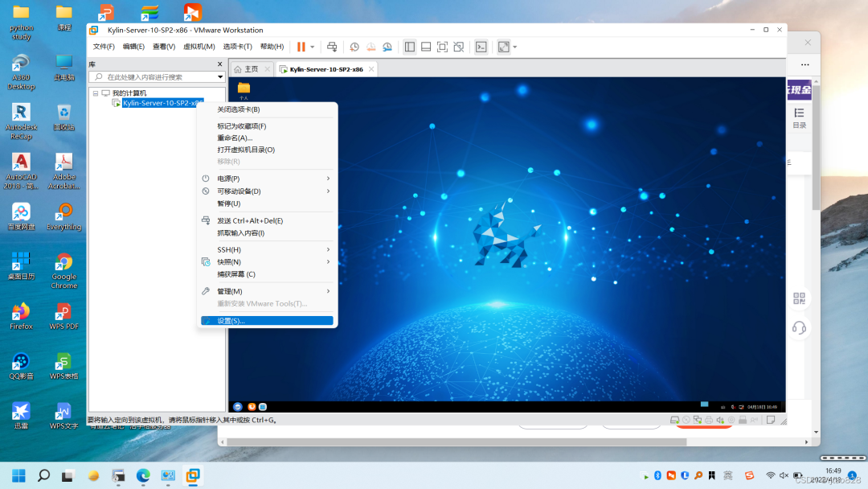Click the background window horizontal scrollbar

tap(457, 442)
